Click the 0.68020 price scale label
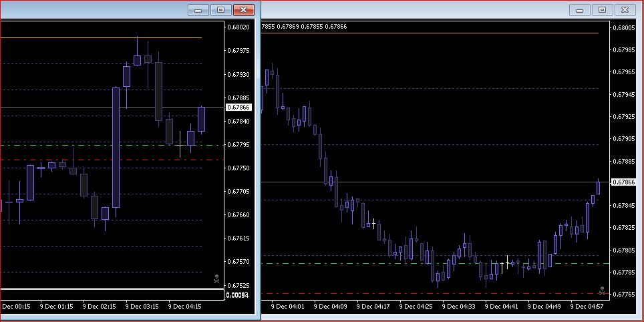644x322 pixels. point(238,27)
